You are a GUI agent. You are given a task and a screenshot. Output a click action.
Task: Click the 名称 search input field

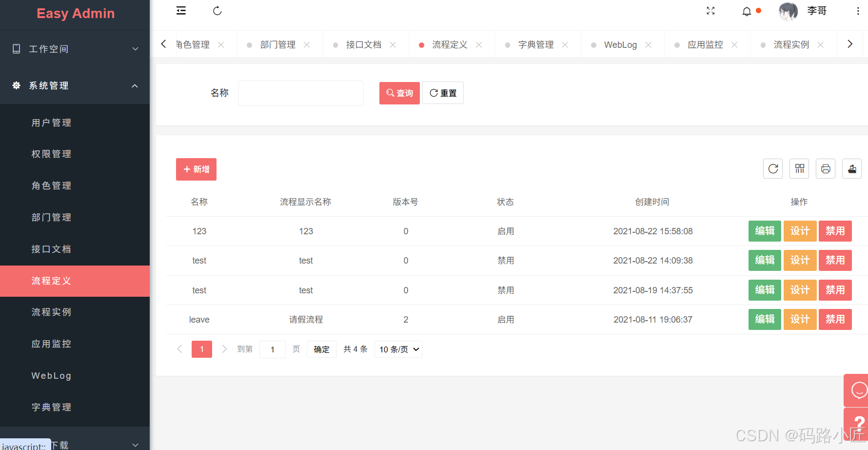point(300,93)
